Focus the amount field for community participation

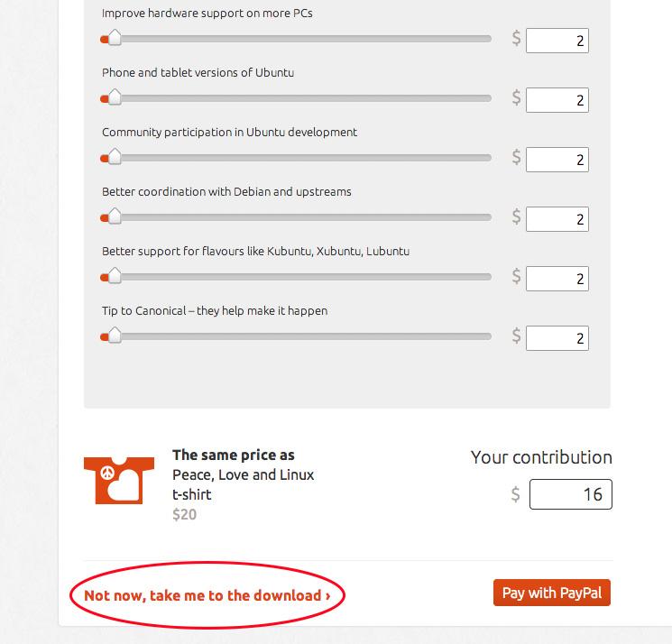pyautogui.click(x=557, y=160)
